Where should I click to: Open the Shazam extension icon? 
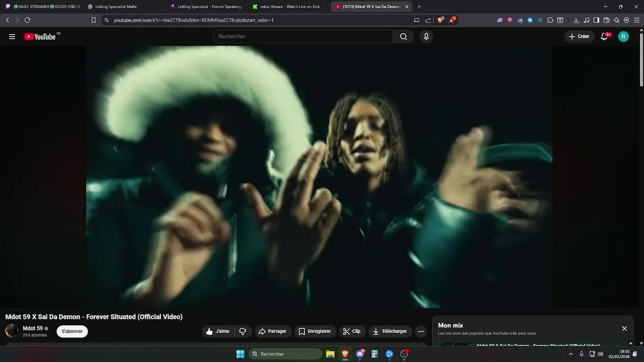pos(530,20)
